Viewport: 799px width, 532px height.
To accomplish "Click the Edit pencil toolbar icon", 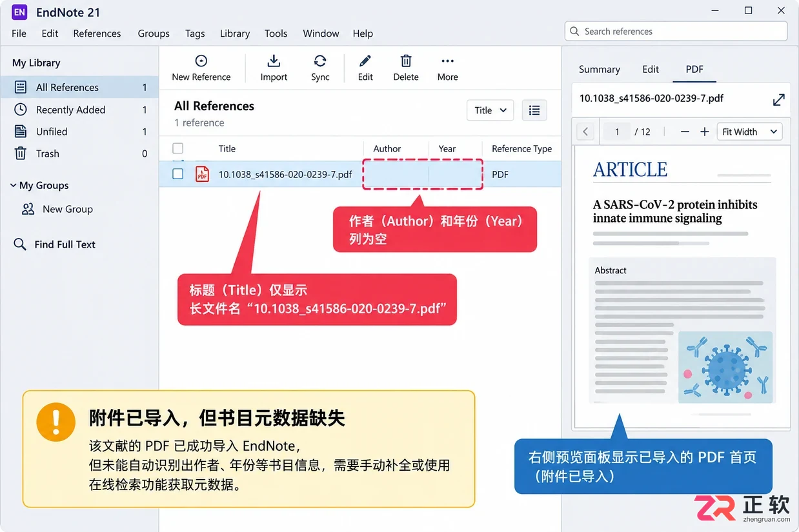I will 365,61.
